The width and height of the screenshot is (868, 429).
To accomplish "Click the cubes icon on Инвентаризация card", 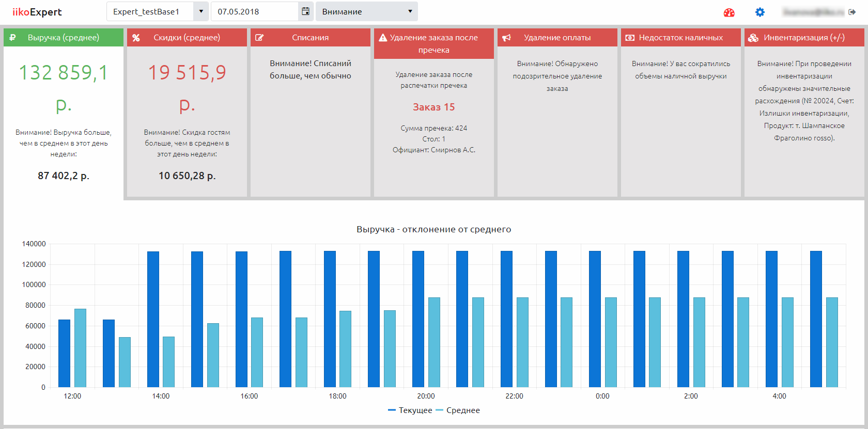I will [x=753, y=38].
